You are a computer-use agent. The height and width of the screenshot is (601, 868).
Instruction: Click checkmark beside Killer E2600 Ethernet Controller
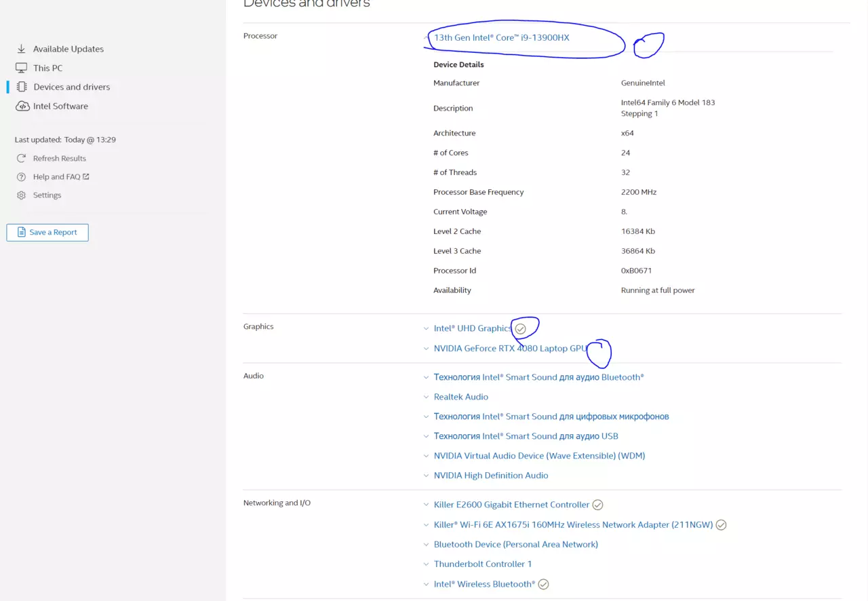point(597,505)
